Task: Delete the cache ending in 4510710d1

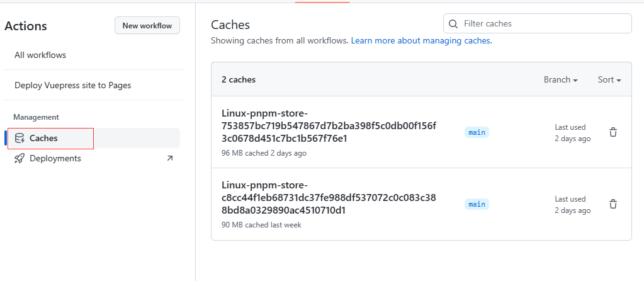Action: coord(613,204)
